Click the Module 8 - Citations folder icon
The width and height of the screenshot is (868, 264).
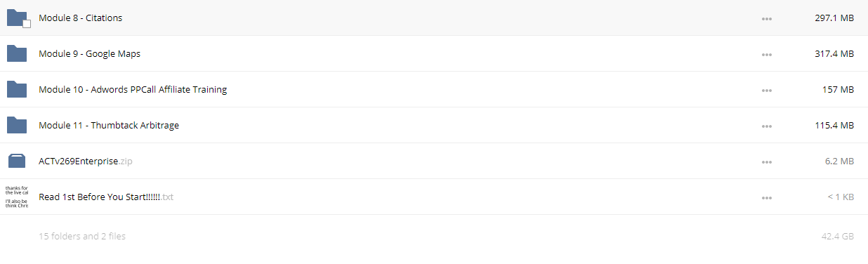tap(17, 18)
